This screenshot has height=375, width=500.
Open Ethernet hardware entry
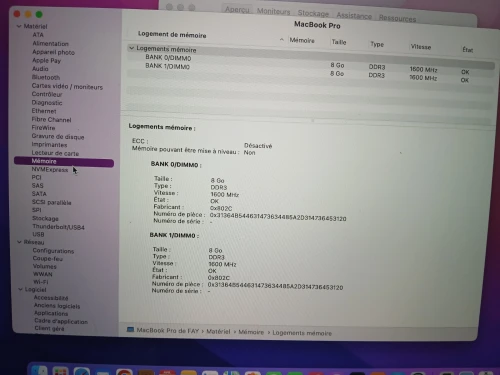(x=44, y=111)
